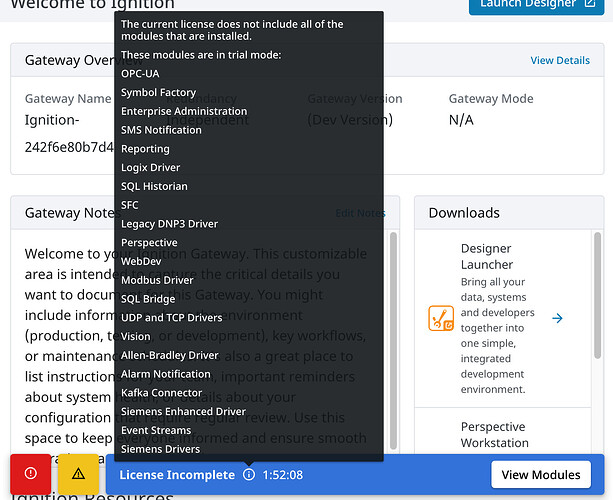Click the Gateway Name label
Viewport: 613px width, 500px height.
(x=68, y=99)
